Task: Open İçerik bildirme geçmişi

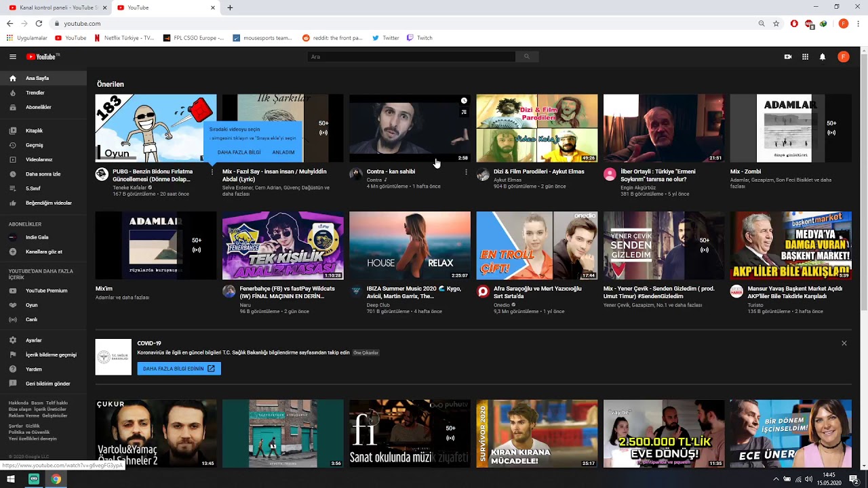Action: 43,354
